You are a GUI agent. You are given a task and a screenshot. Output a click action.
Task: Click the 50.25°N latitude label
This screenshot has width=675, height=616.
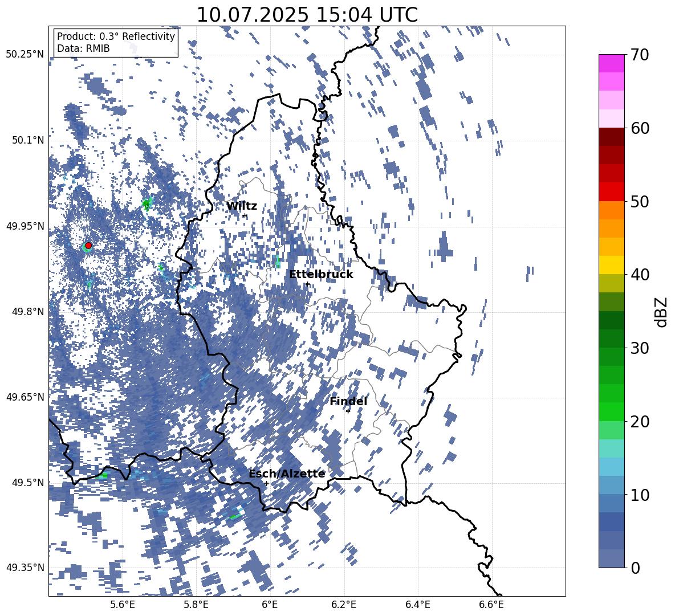[x=25, y=55]
